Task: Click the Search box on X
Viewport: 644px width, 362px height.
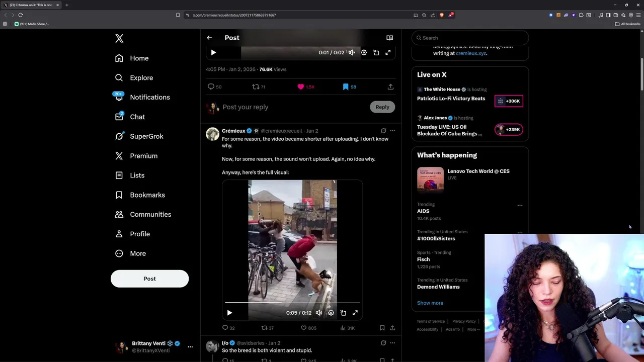Action: [x=470, y=38]
